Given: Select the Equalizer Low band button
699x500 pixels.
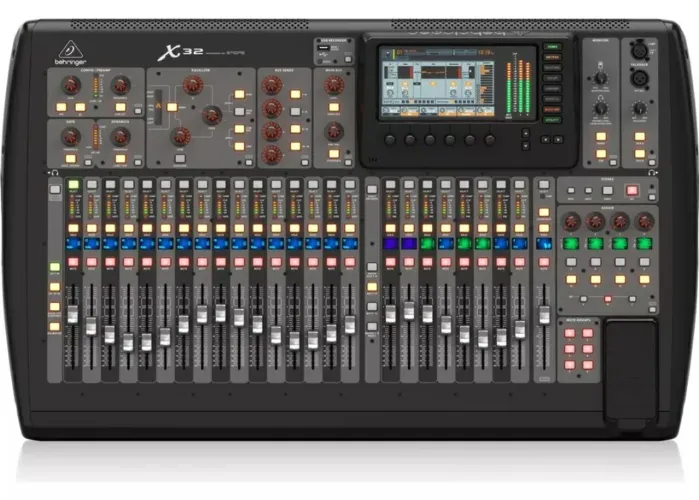Looking at the screenshot, I should [239, 146].
